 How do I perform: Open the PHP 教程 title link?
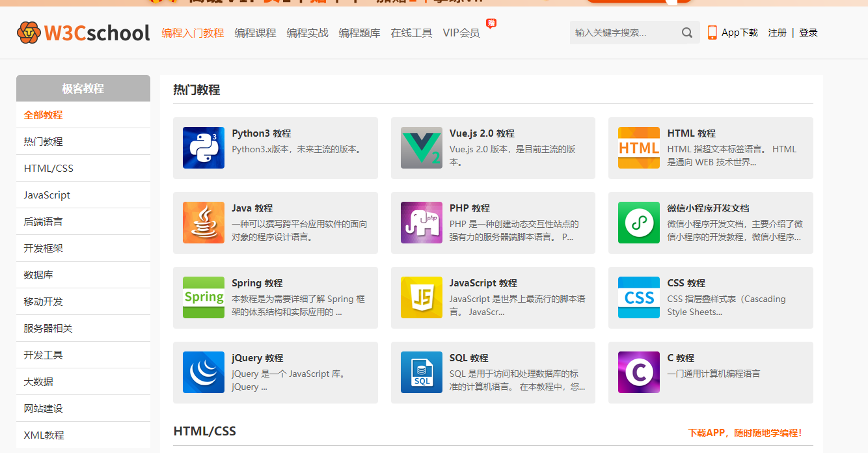coord(470,208)
